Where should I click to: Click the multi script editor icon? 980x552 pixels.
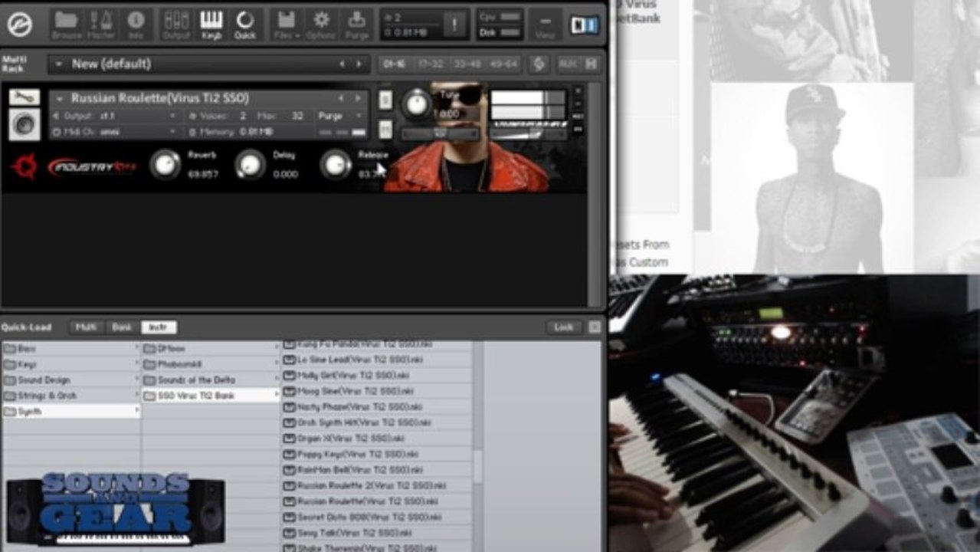coord(539,64)
